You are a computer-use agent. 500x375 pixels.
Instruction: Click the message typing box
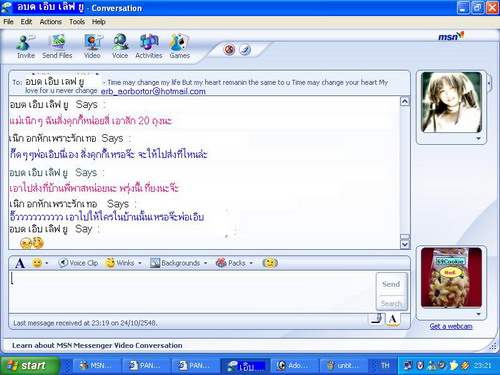[x=192, y=291]
